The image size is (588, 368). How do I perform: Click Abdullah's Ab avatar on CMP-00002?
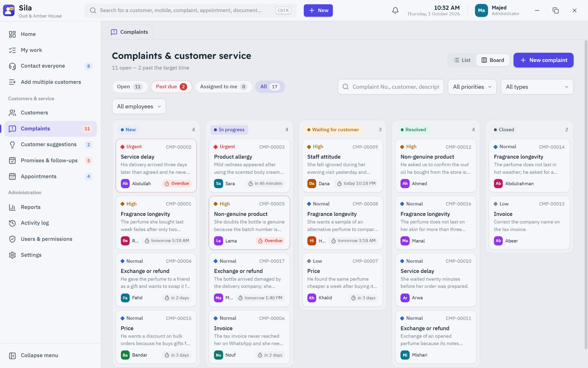pyautogui.click(x=125, y=183)
